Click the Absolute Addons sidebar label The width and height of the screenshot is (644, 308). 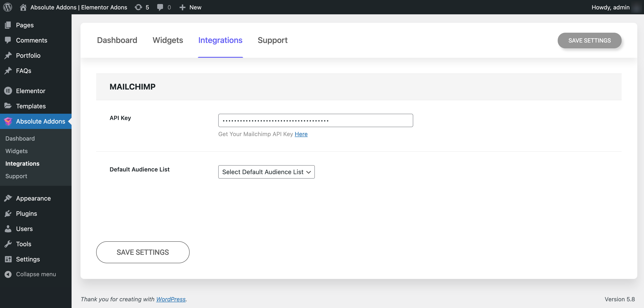[x=40, y=121]
